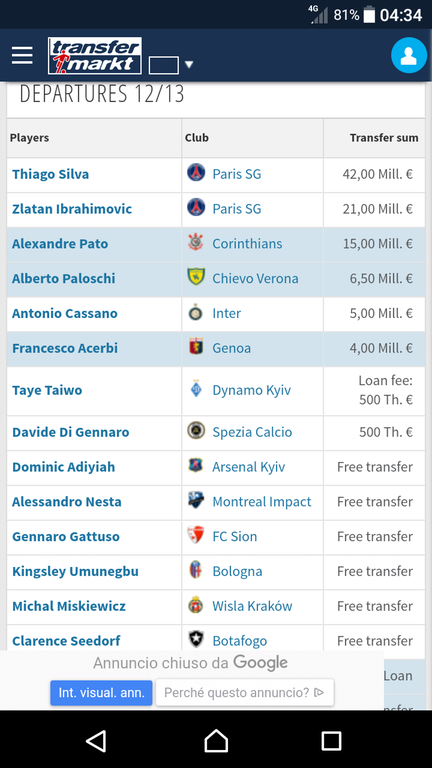432x768 pixels.
Task: Open Gennaro Gattuso player profile
Action: (x=66, y=537)
